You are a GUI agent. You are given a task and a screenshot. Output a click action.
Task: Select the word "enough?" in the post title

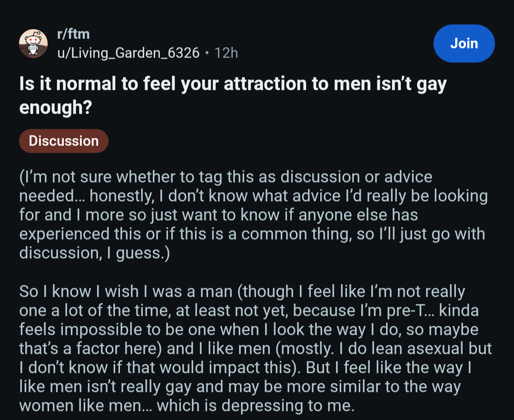point(55,108)
